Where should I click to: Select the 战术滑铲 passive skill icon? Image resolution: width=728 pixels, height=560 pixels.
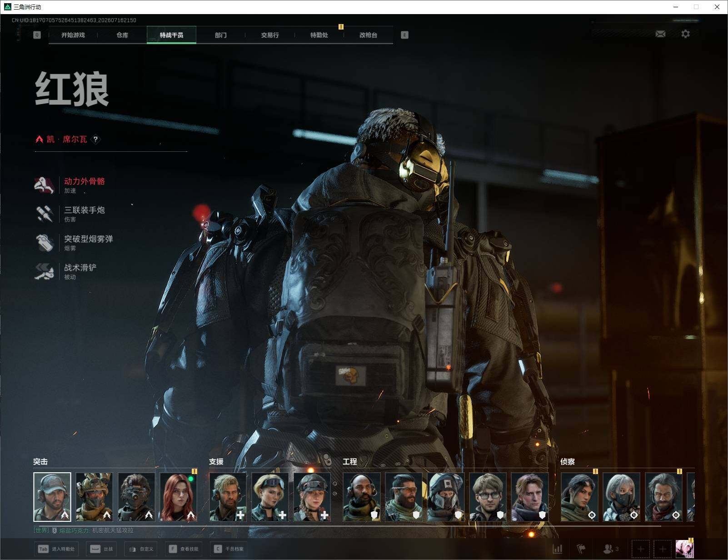click(x=45, y=271)
